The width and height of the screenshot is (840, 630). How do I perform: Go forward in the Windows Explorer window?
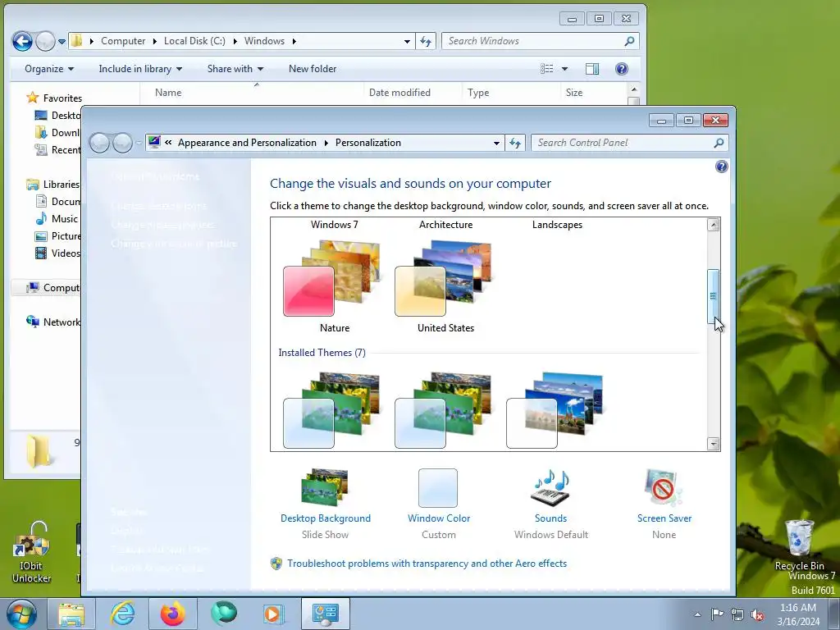point(46,41)
